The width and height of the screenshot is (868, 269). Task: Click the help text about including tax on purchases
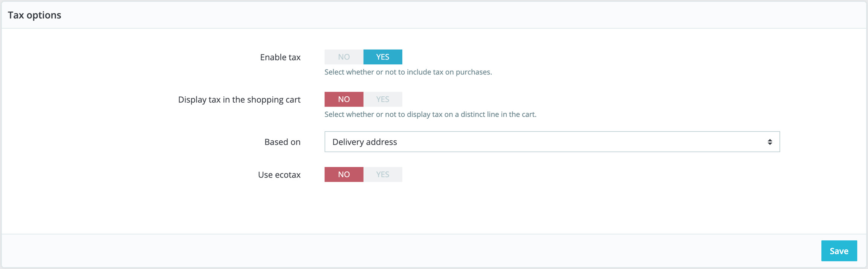(x=408, y=72)
